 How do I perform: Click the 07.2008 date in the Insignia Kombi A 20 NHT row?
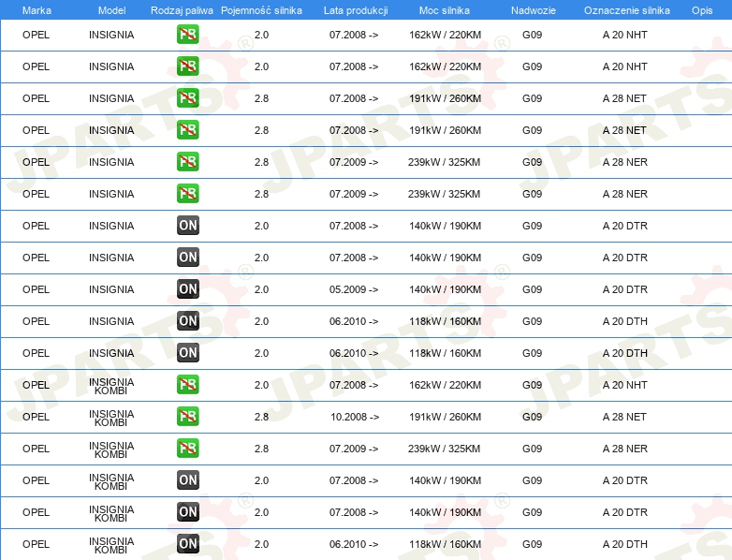coord(354,385)
